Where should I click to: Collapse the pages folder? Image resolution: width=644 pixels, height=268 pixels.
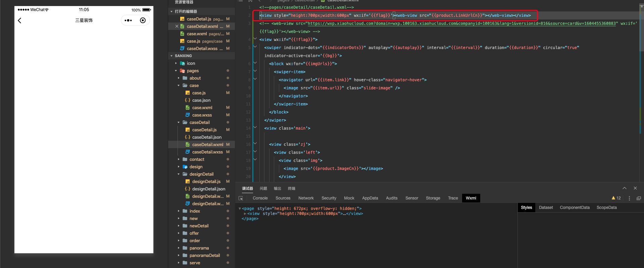point(176,71)
